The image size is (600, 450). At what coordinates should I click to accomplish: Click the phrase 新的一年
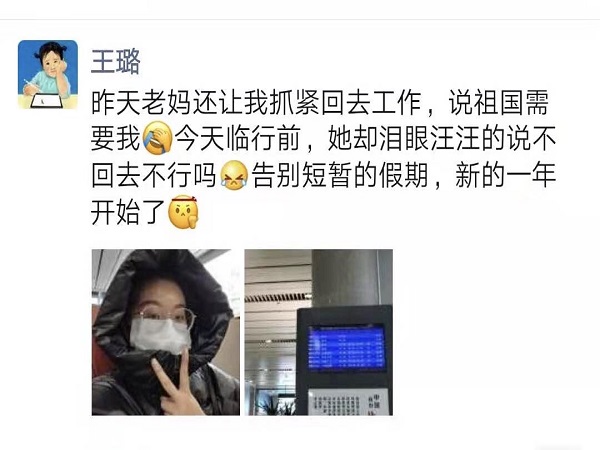coord(505,175)
